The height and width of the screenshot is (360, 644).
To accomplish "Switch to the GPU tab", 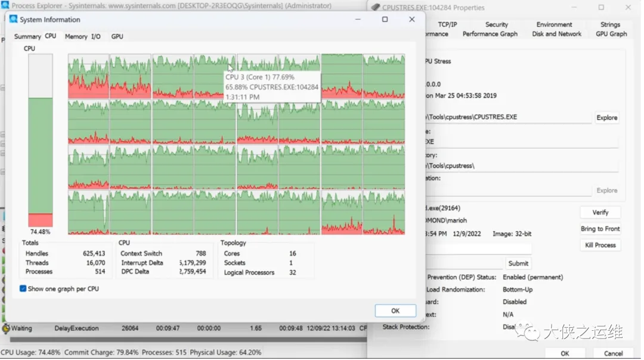I will 117,36.
